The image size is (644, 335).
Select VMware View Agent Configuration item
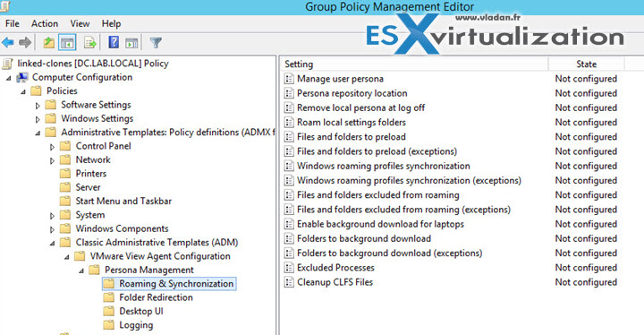160,256
